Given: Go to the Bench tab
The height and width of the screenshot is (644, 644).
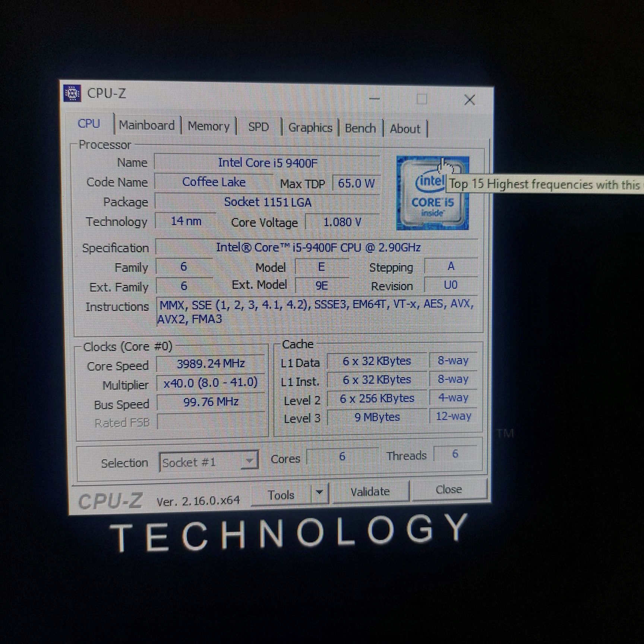Looking at the screenshot, I should pyautogui.click(x=360, y=128).
